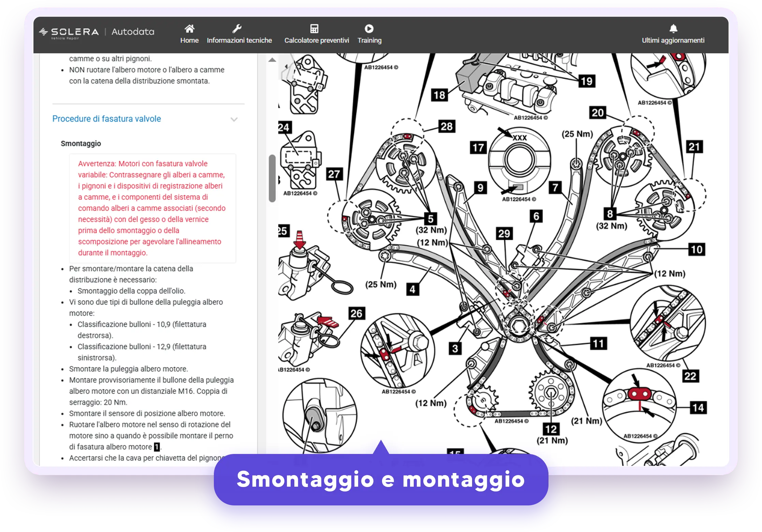Click the left panel scrollbar thumb

tap(272, 178)
